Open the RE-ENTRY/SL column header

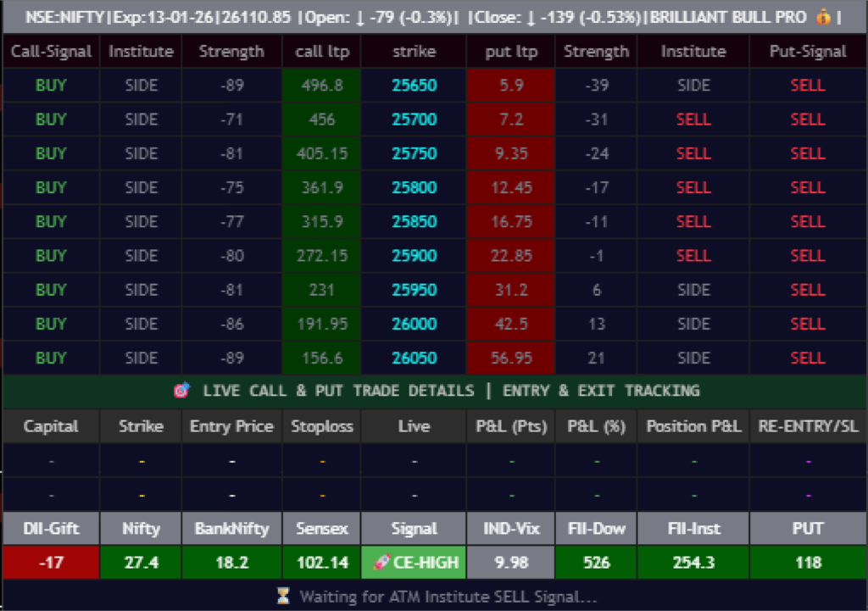807,426
